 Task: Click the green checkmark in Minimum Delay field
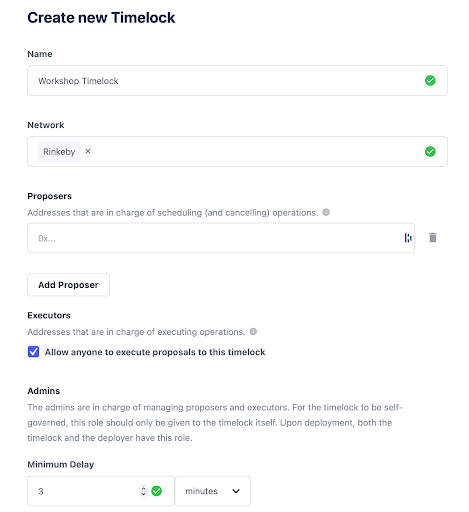[156, 491]
